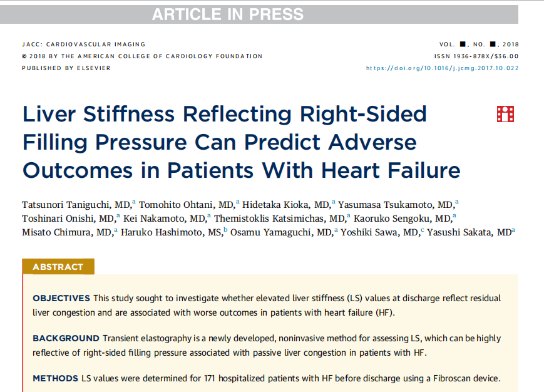544x392 pixels.
Task: Open the doi.org article link
Action: pyautogui.click(x=443, y=68)
